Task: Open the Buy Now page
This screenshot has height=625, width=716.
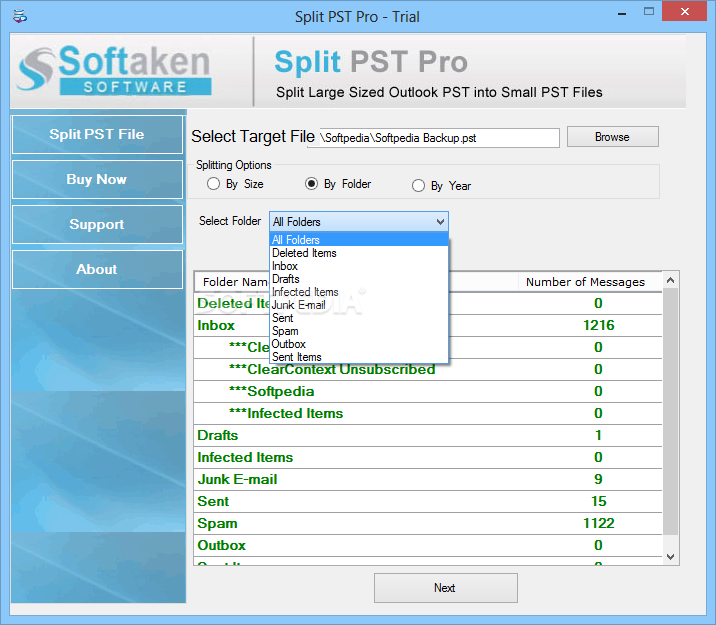Action: point(97,179)
